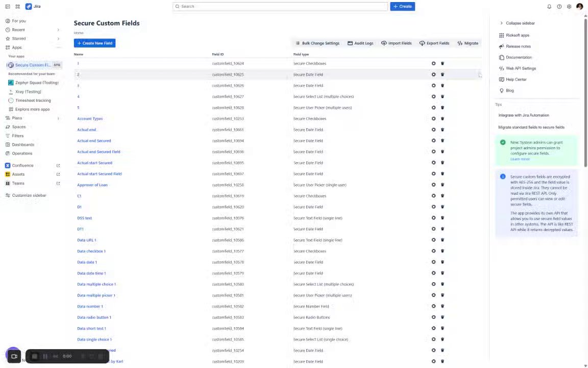The height and width of the screenshot is (368, 588).
Task: Open user profile avatar
Action: click(x=579, y=6)
